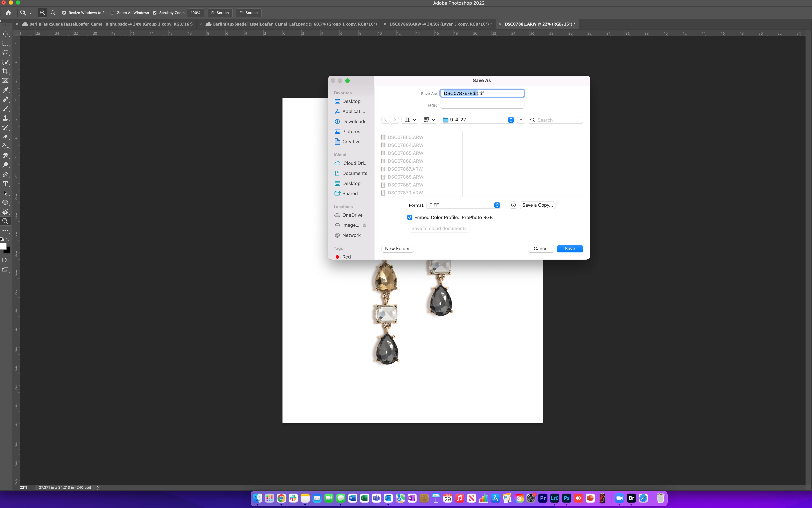812x508 pixels.
Task: Collapse the Save As file browser chevron
Action: pyautogui.click(x=521, y=120)
